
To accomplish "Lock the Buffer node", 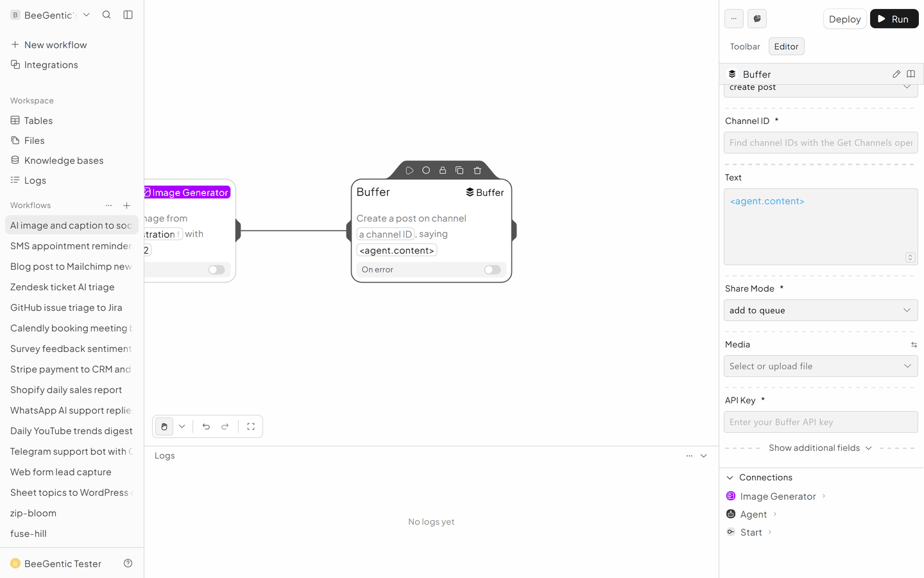I will [x=443, y=170].
